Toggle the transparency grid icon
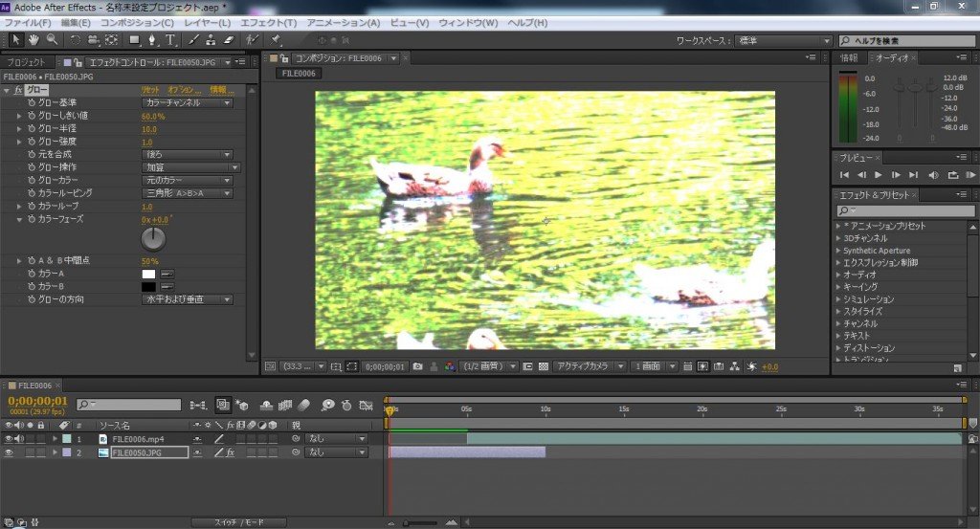 click(544, 366)
